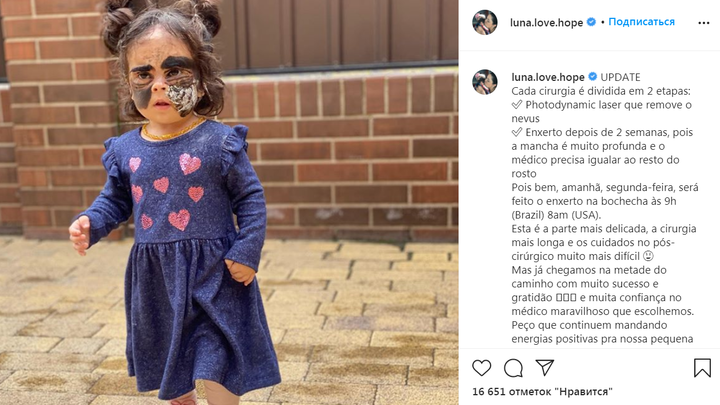This screenshot has width=720, height=405.
Task: Open avatar beside the caption text
Action: tap(485, 82)
